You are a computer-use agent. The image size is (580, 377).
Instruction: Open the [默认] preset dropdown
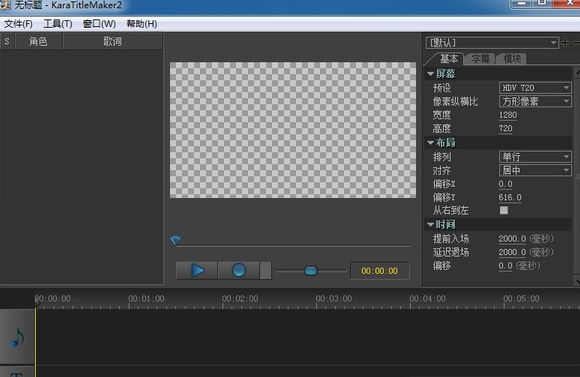(492, 43)
